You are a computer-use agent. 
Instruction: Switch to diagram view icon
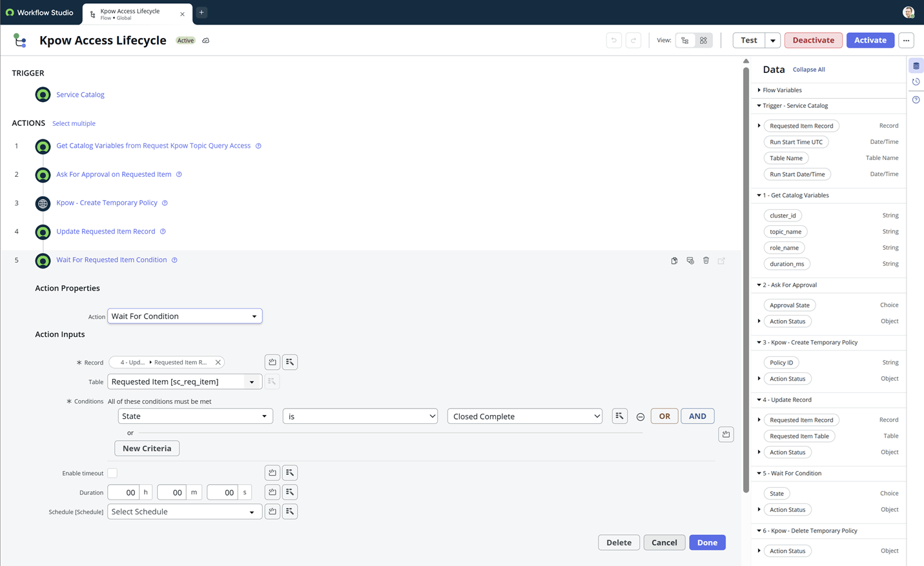pyautogui.click(x=704, y=40)
